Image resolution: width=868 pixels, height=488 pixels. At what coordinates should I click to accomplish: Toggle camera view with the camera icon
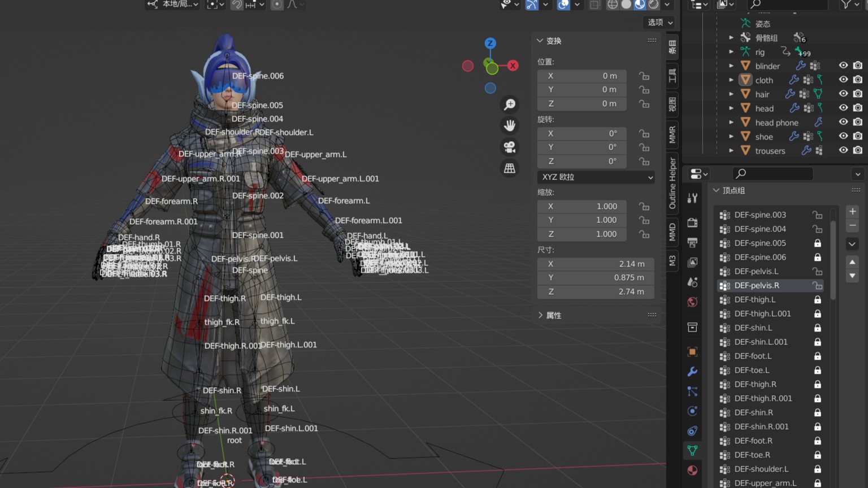tap(510, 147)
